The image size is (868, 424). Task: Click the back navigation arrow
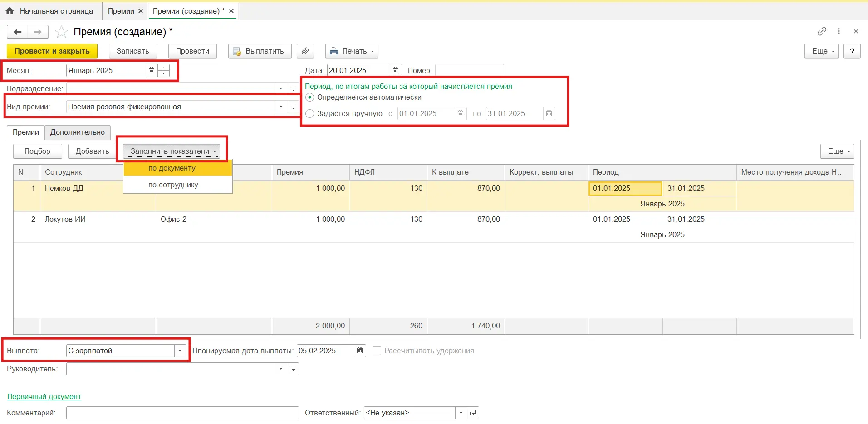18,32
